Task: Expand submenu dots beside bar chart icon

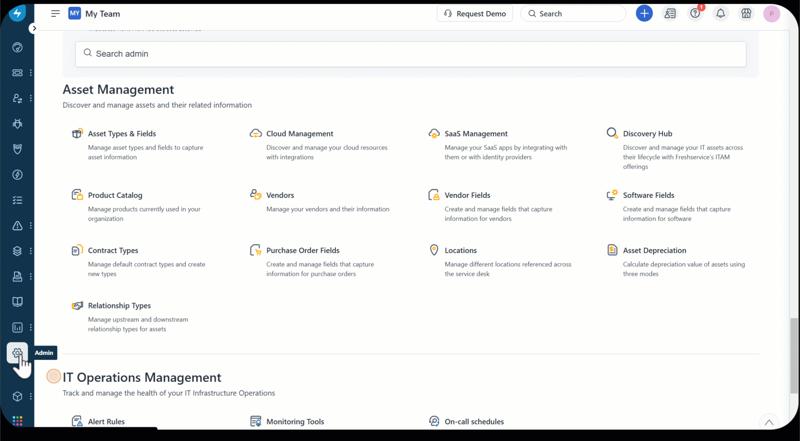Action: (x=31, y=328)
